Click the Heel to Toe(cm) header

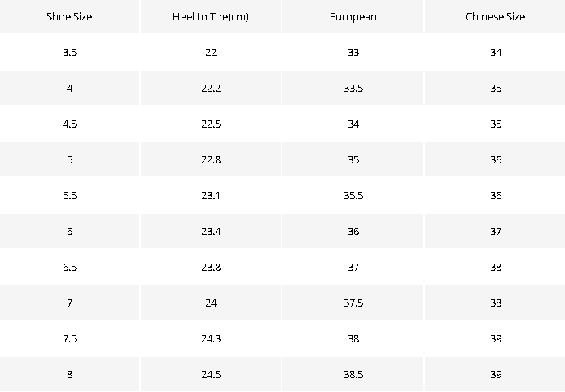211,16
